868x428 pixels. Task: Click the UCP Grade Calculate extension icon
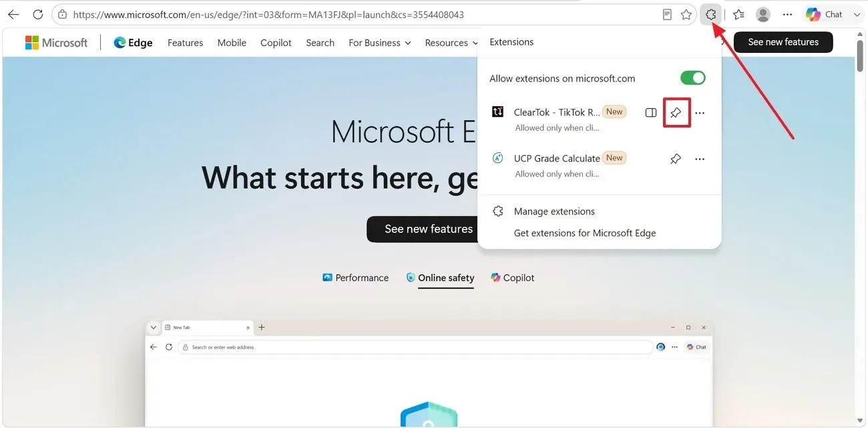tap(497, 158)
